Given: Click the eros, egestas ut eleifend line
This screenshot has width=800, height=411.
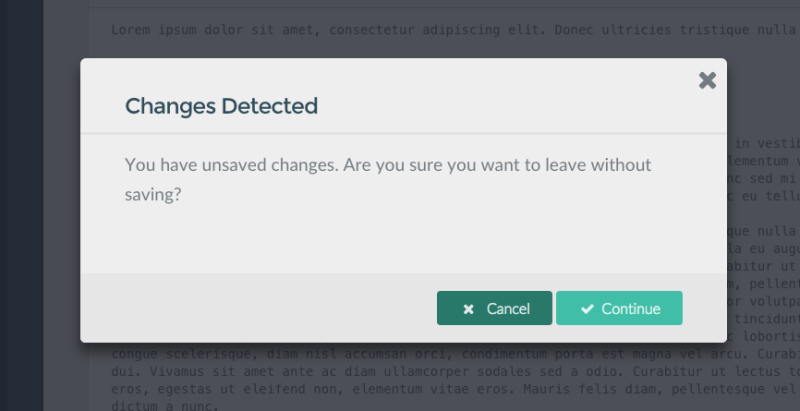Looking at the screenshot, I should (455, 390).
